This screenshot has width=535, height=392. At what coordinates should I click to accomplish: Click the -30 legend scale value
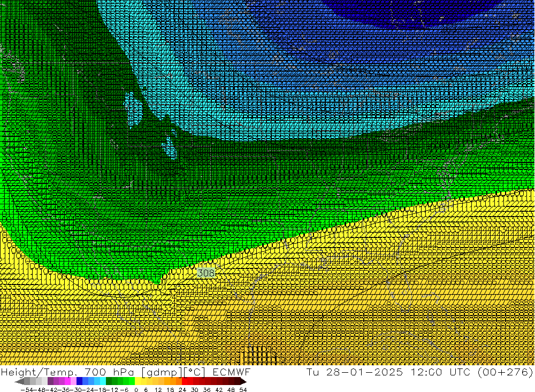coord(76,390)
